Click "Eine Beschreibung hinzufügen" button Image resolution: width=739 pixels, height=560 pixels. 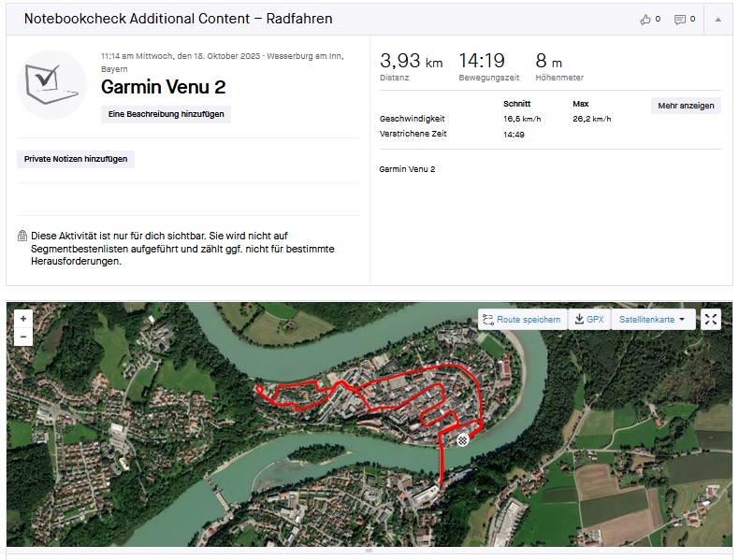[x=166, y=114]
